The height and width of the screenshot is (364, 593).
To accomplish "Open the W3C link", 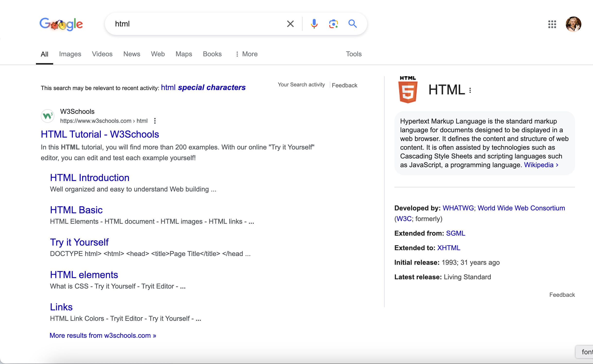I will click(x=404, y=219).
